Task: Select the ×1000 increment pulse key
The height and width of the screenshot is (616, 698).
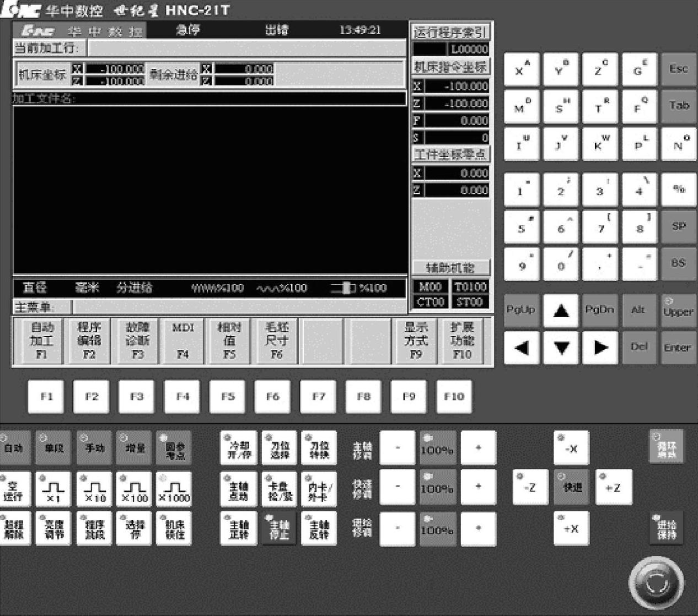Action: click(174, 489)
